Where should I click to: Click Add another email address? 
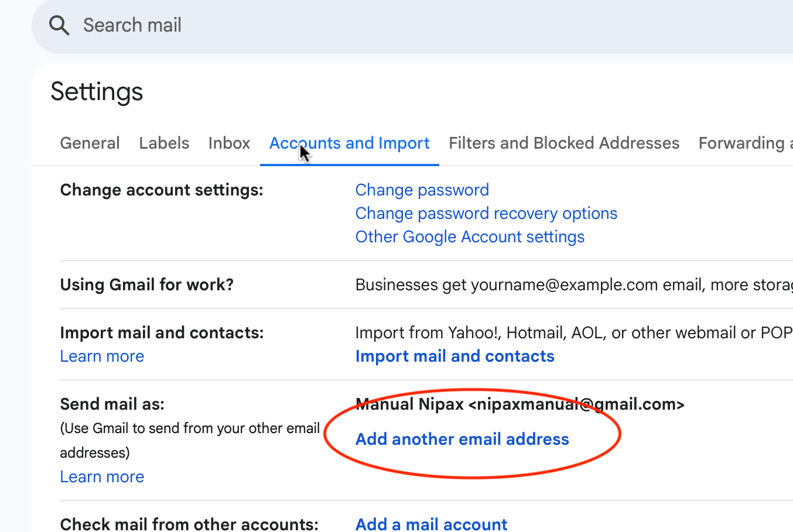point(462,440)
